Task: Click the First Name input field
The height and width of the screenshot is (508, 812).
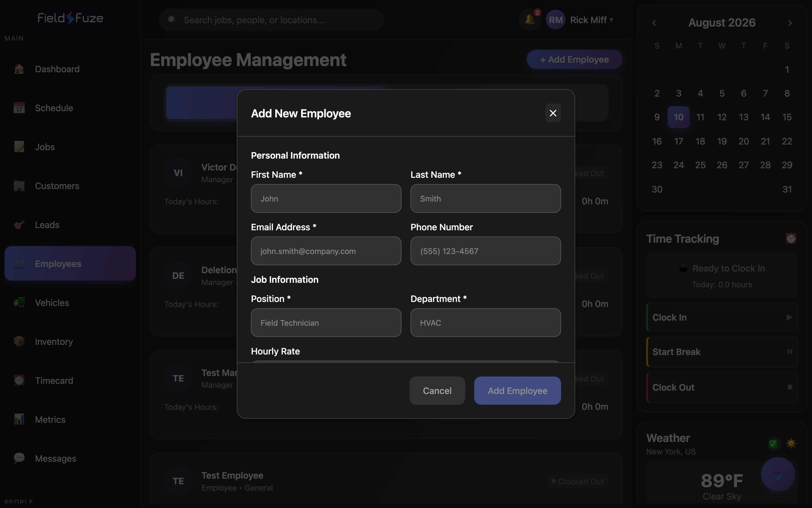Action: click(x=326, y=198)
